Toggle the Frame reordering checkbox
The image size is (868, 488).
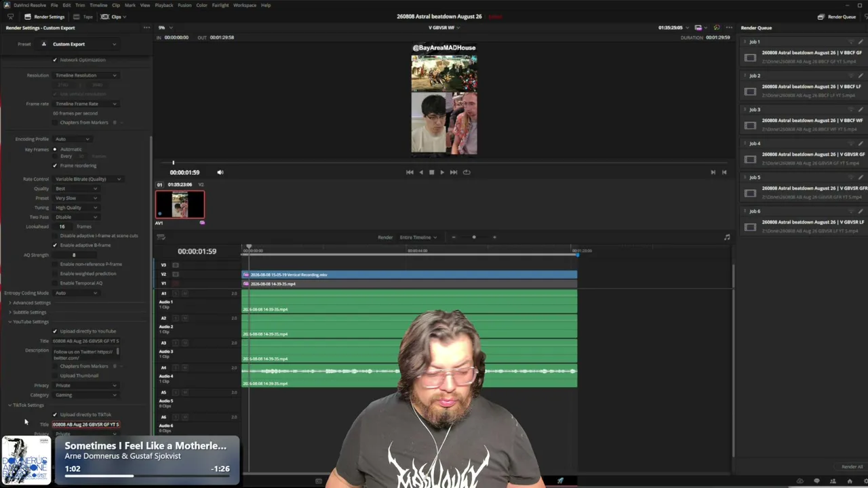pyautogui.click(x=55, y=165)
